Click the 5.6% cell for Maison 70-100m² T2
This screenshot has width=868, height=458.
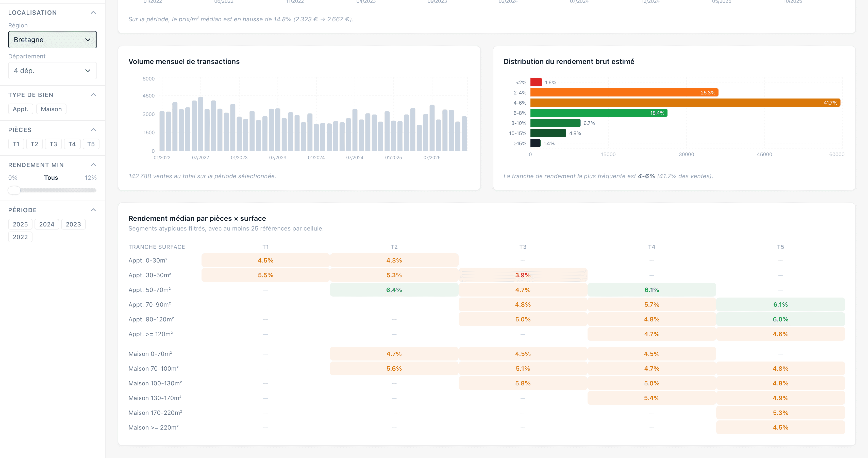[394, 369]
